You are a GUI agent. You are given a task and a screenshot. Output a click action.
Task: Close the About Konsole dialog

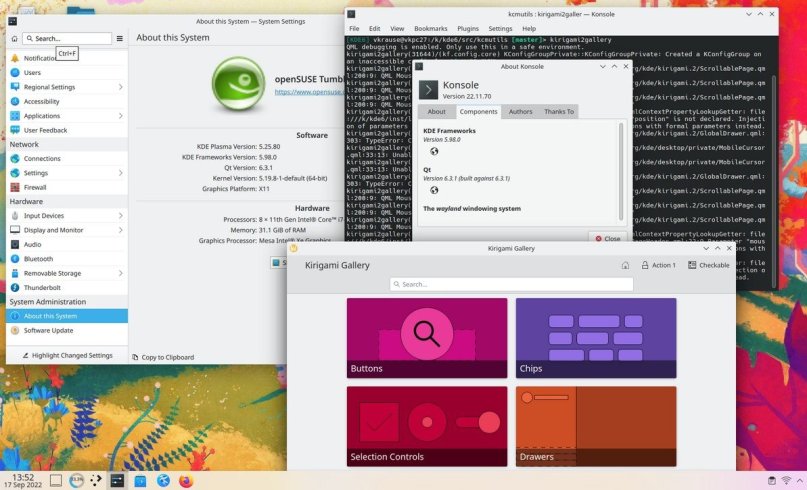pos(606,238)
